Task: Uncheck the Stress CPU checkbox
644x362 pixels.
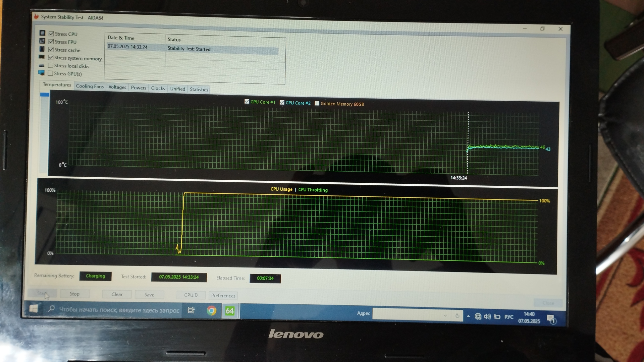Action: (51, 34)
